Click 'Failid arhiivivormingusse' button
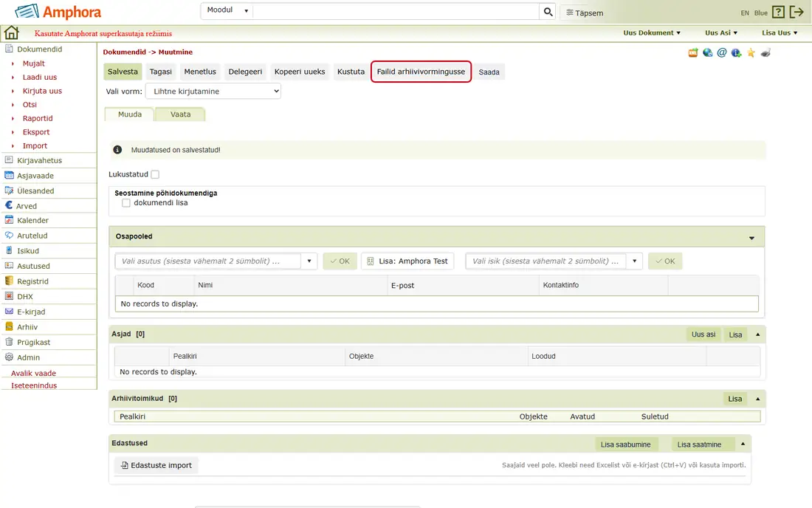This screenshot has width=812, height=508. click(x=421, y=72)
